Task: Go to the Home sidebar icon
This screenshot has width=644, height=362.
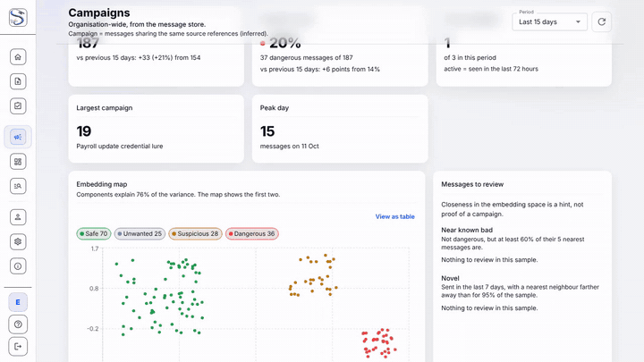Action: click(x=18, y=57)
